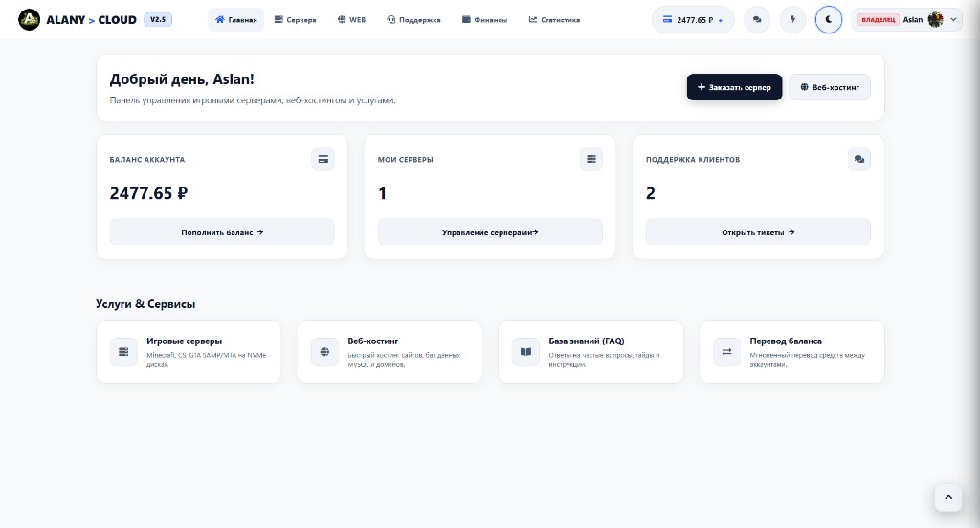The image size is (980, 528).
Task: Click the chat icon in Поддержка клиентов card
Action: coord(859,160)
